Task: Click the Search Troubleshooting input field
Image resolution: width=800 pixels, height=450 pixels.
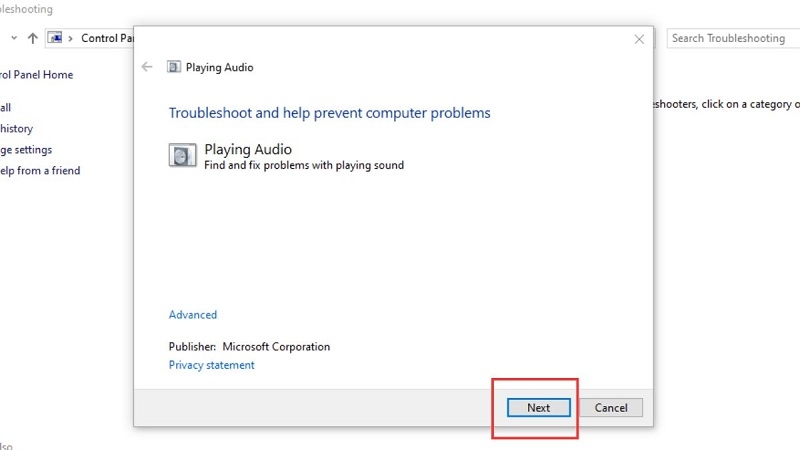Action: tap(730, 38)
